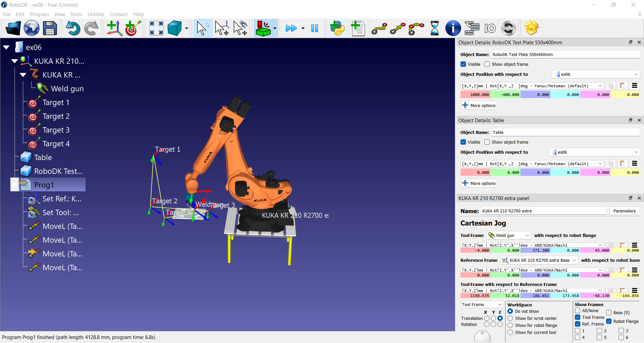Open the Utilities menu
644x343 pixels.
(x=96, y=14)
